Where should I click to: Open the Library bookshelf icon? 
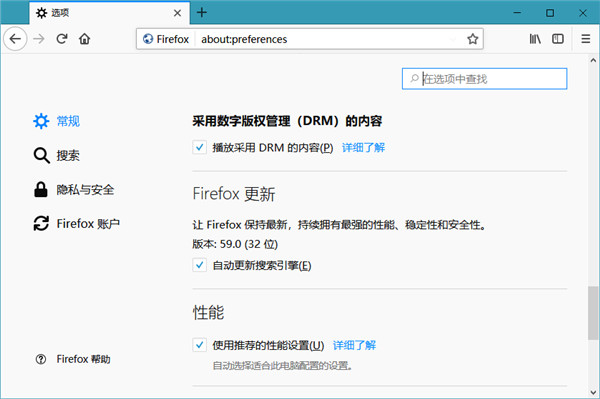pyautogui.click(x=535, y=39)
